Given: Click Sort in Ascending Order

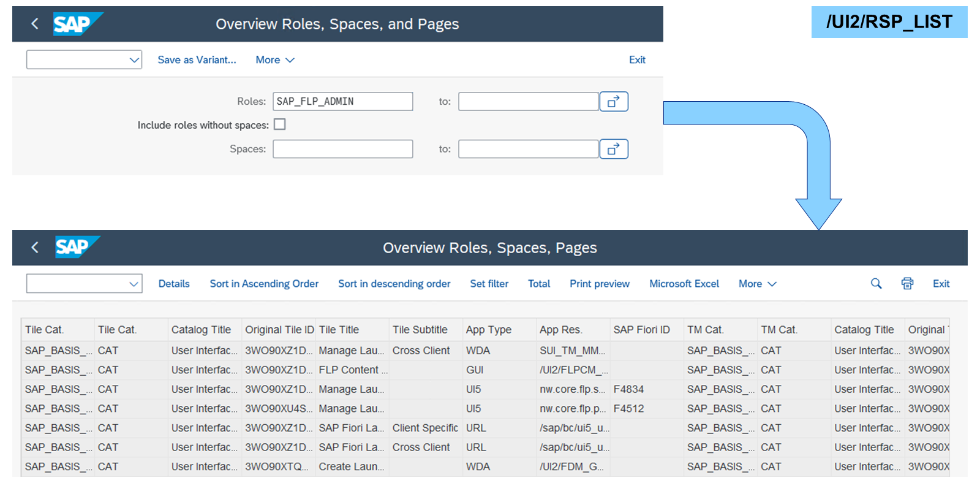Looking at the screenshot, I should (264, 284).
